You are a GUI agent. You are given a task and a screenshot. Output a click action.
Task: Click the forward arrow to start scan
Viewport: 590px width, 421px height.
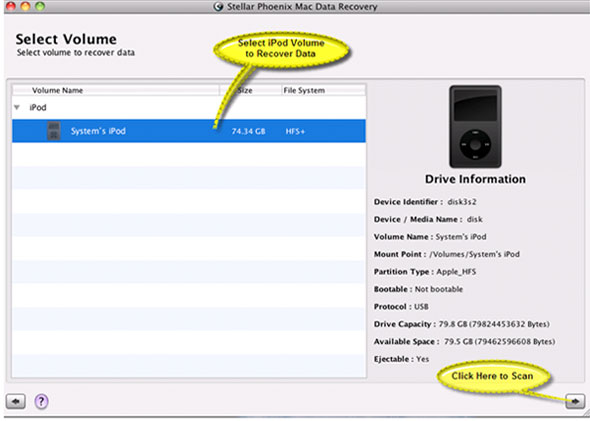(x=575, y=401)
